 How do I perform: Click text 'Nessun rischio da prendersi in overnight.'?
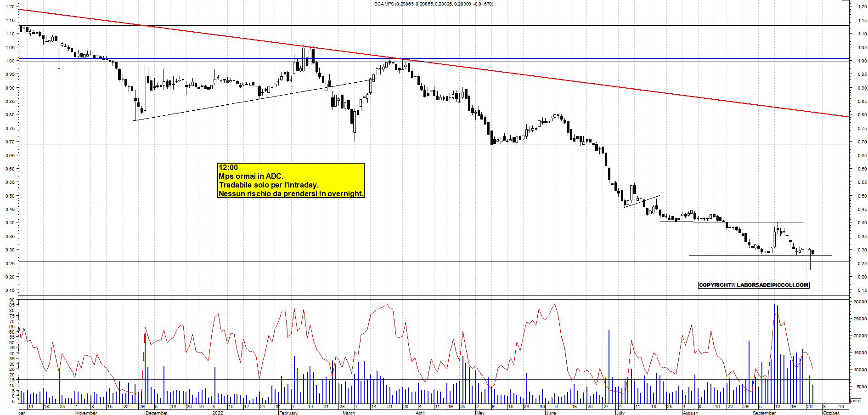coord(291,193)
